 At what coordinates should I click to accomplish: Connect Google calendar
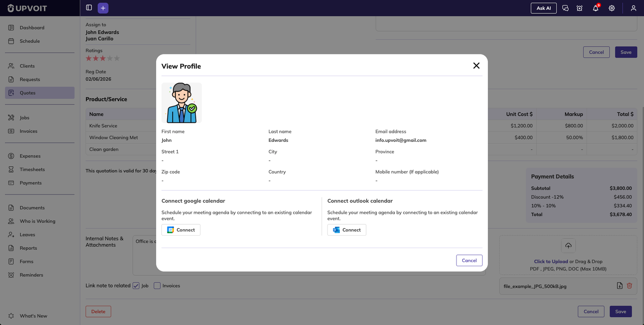(x=181, y=230)
